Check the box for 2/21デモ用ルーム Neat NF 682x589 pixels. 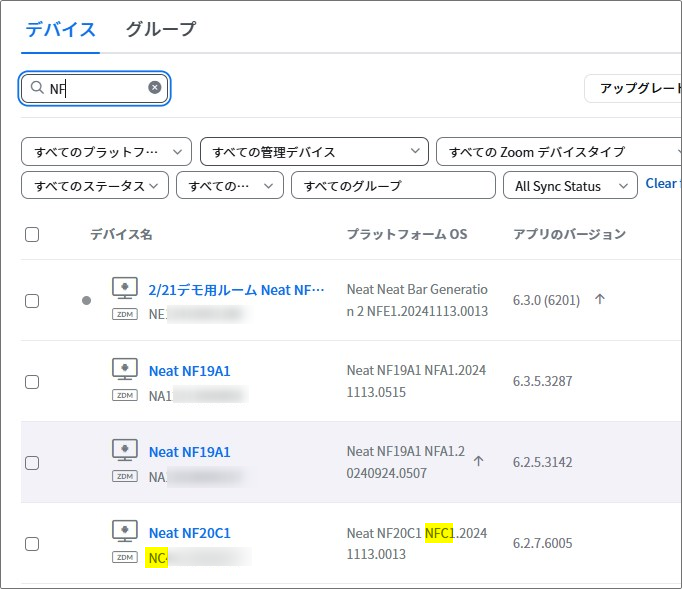32,301
